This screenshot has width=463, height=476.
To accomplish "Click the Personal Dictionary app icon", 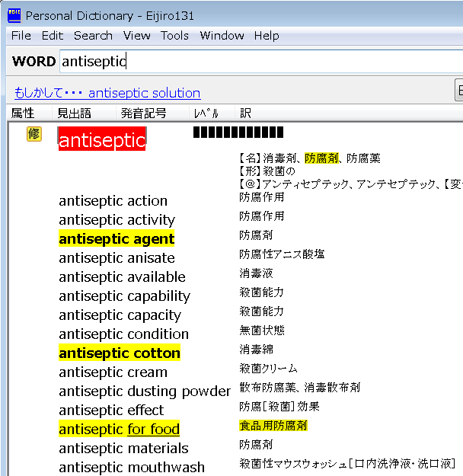I will point(14,15).
